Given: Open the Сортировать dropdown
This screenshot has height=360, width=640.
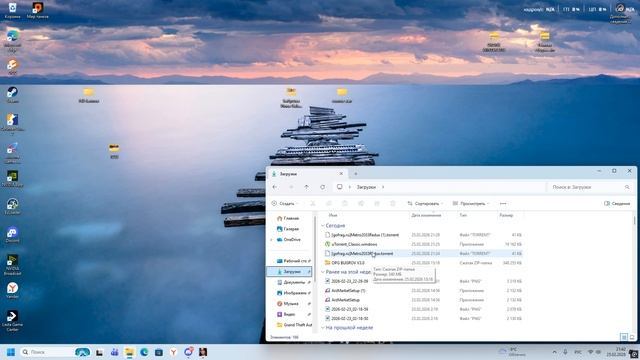Looking at the screenshot, I should pos(425,203).
